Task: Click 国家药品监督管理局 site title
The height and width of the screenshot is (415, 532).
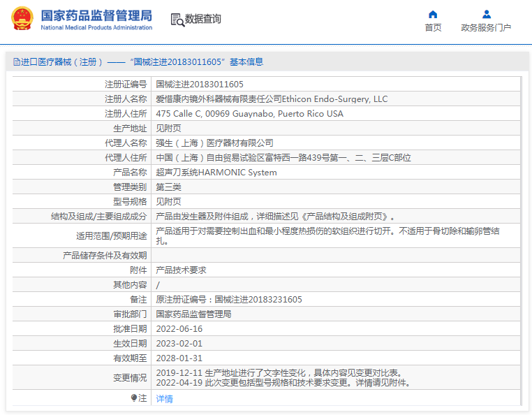Action: tap(97, 15)
